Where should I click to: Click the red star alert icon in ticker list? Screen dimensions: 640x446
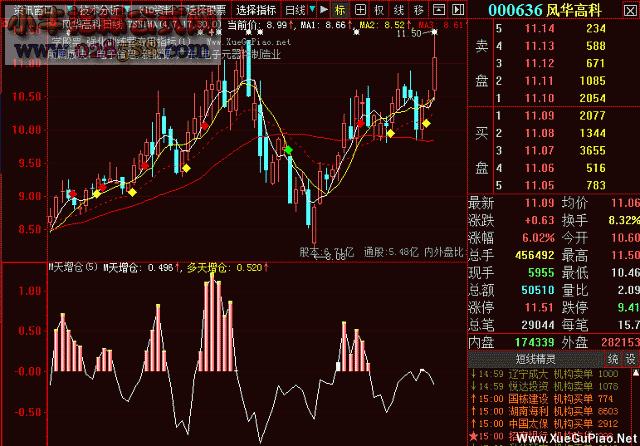coord(474,438)
